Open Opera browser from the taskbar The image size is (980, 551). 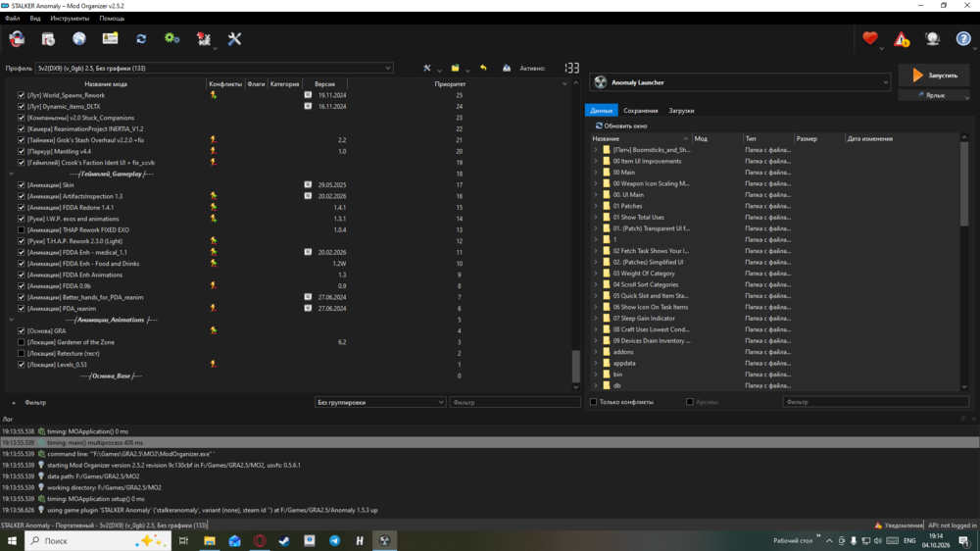[260, 541]
